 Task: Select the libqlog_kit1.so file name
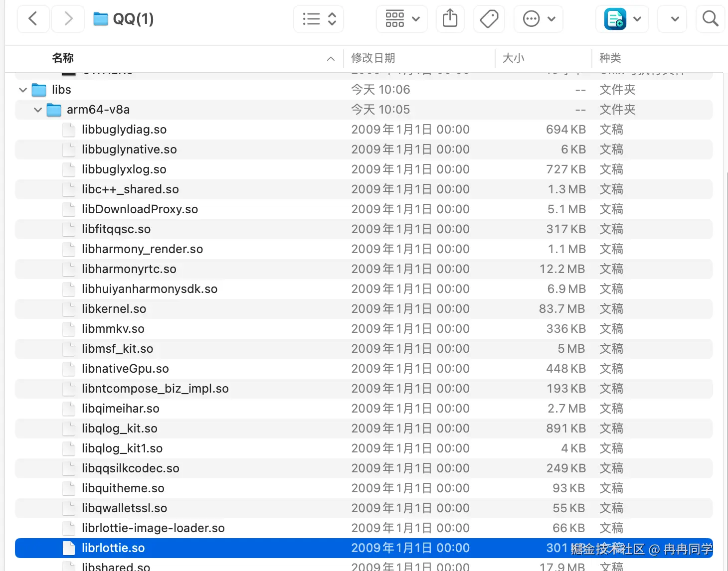[x=122, y=448]
